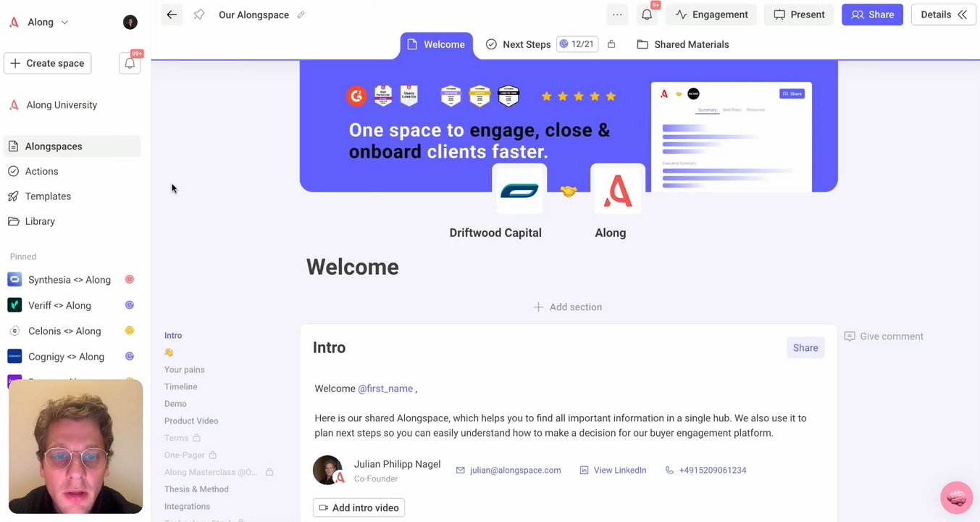Viewport: 980px width, 522px height.
Task: Jump to the Intro section
Action: (x=173, y=336)
